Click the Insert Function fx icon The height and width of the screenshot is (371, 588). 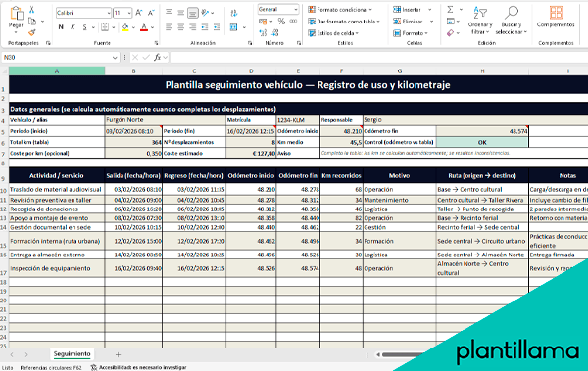click(157, 57)
